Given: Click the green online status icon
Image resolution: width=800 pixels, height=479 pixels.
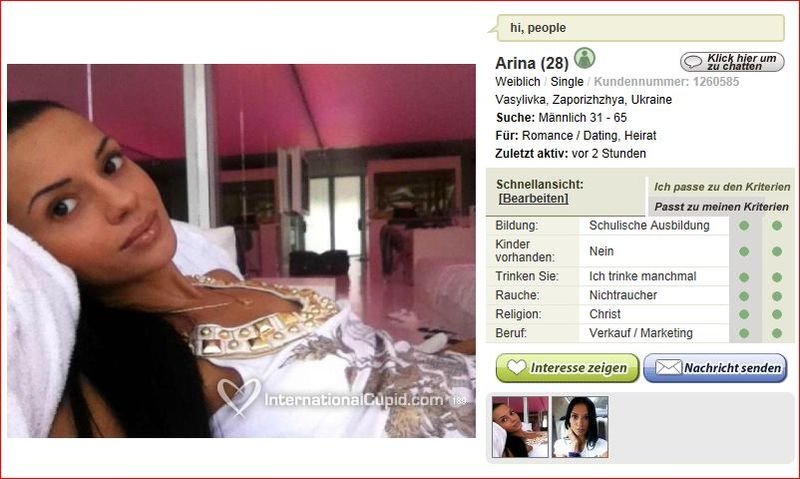Looking at the screenshot, I should 584,58.
